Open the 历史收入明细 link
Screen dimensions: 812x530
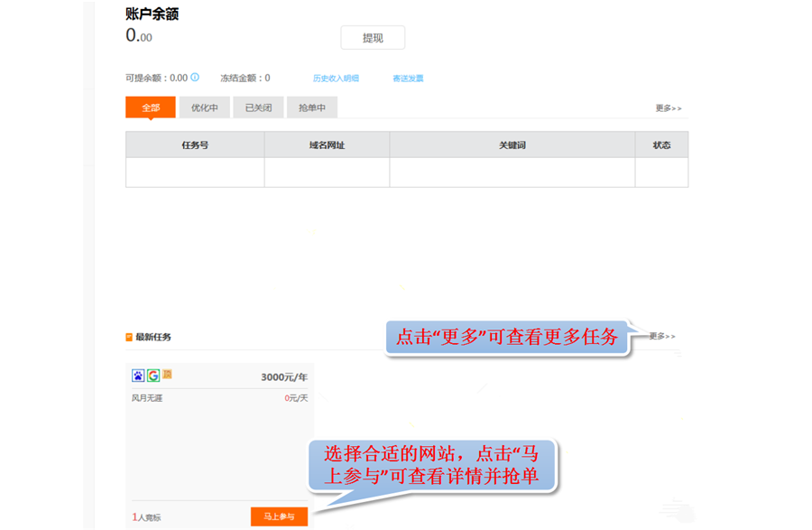(x=336, y=79)
